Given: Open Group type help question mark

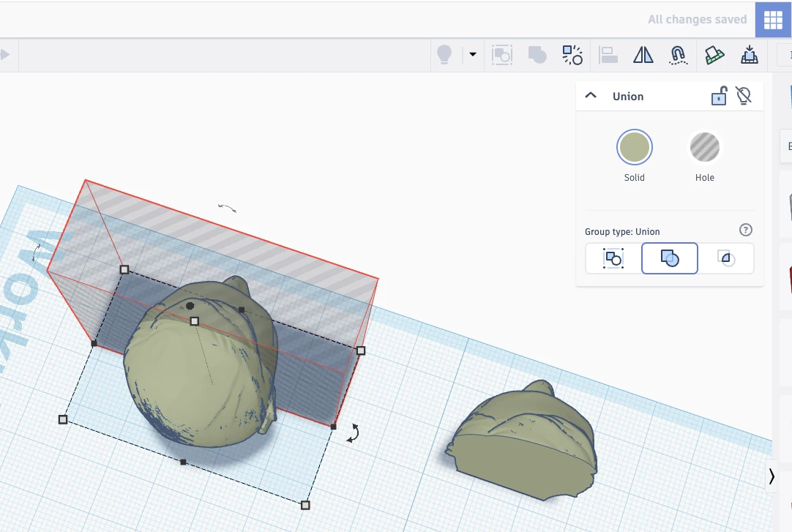Looking at the screenshot, I should click(x=746, y=231).
